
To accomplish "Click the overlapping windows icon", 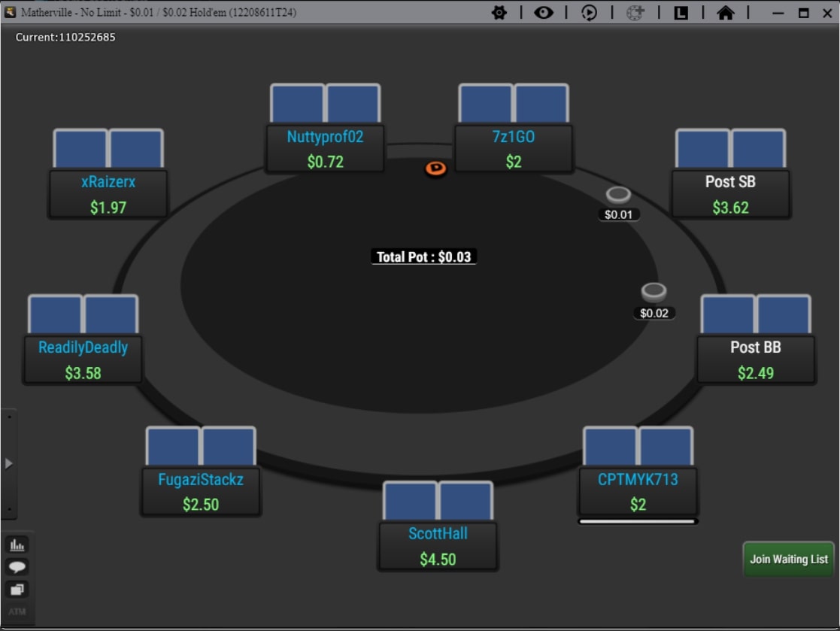I will coord(17,590).
